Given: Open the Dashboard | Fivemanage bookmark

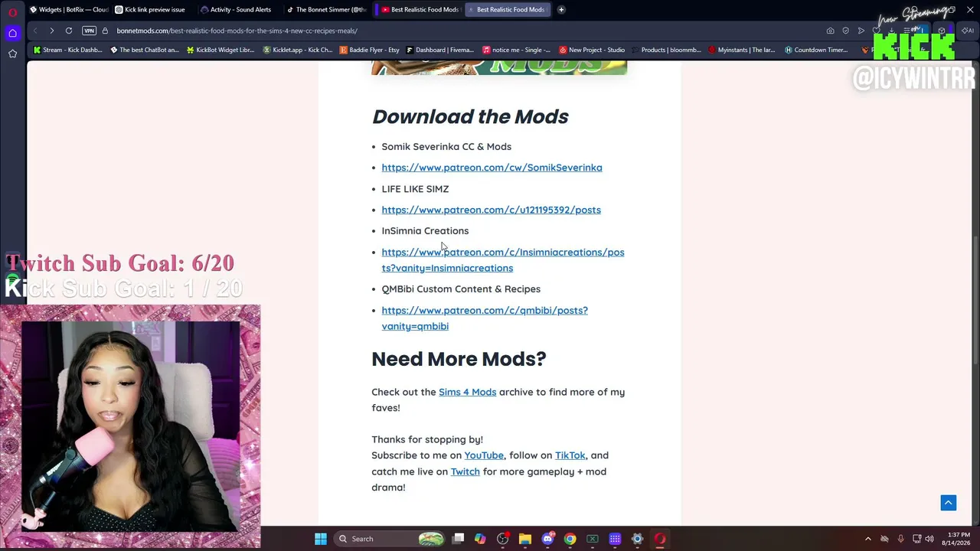Looking at the screenshot, I should 440,50.
